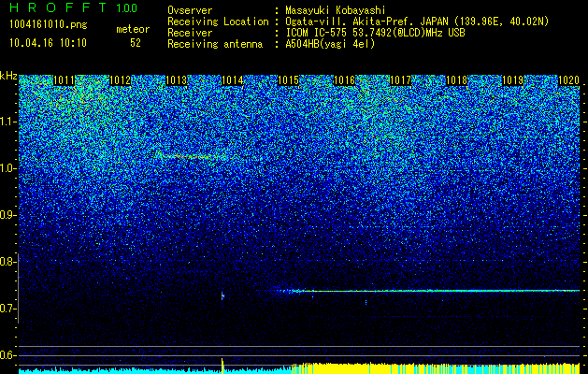This screenshot has width=588, height=374.
Task: Select time marker 1015
Action: 288,80
